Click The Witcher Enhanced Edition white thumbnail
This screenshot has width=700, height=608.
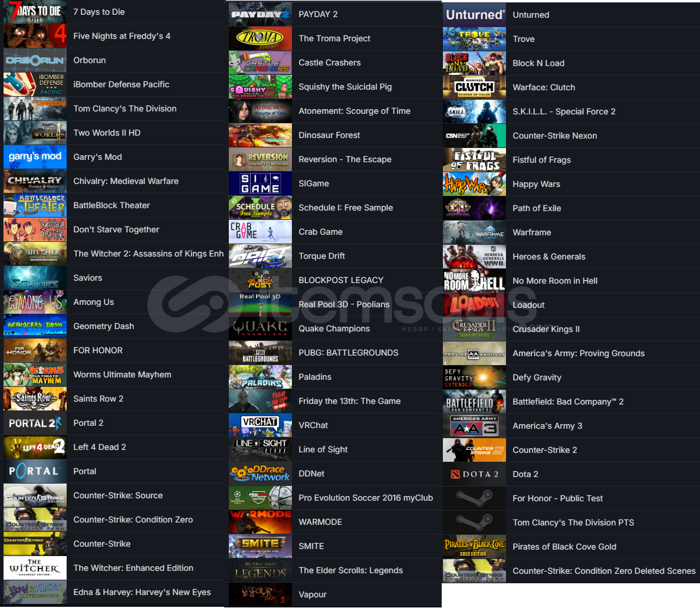[x=35, y=568]
